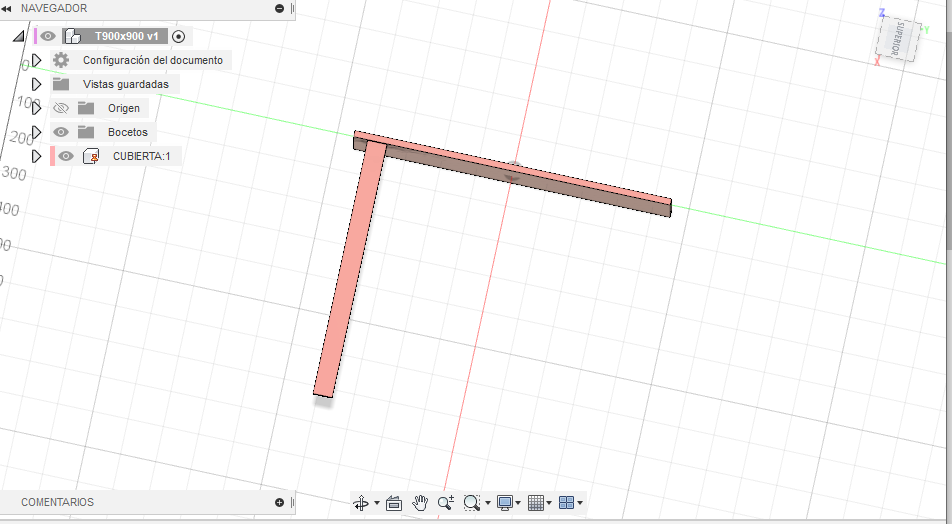Click the NAVEGADOR panel title
The width and height of the screenshot is (952, 524).
(x=54, y=9)
